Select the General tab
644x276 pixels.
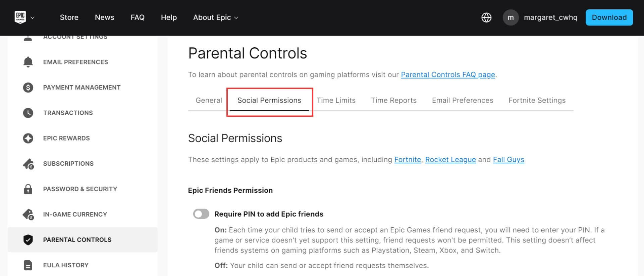tap(209, 100)
